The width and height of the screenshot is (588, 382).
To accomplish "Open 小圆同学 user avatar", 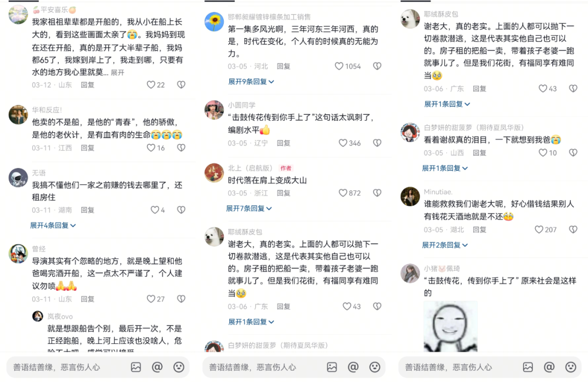I will 214,110.
